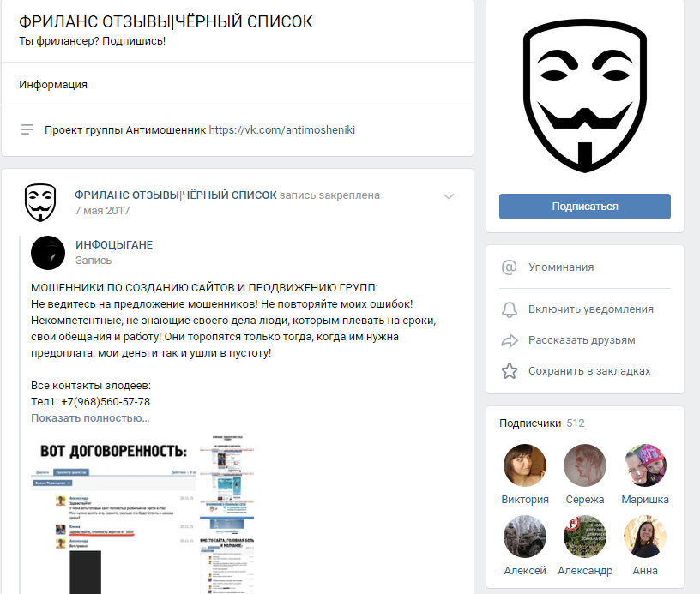Screen dimensions: 700x594
Task: Expand full post text with Показать полностью
Action: click(90, 418)
